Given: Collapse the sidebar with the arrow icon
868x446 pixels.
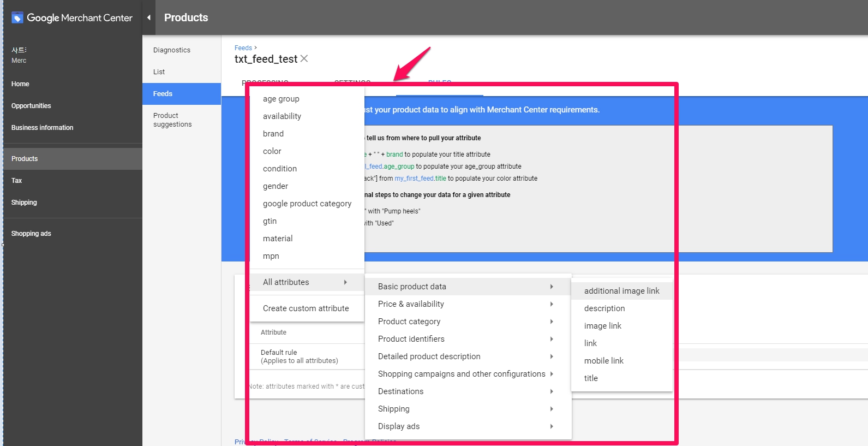Looking at the screenshot, I should pyautogui.click(x=148, y=17).
